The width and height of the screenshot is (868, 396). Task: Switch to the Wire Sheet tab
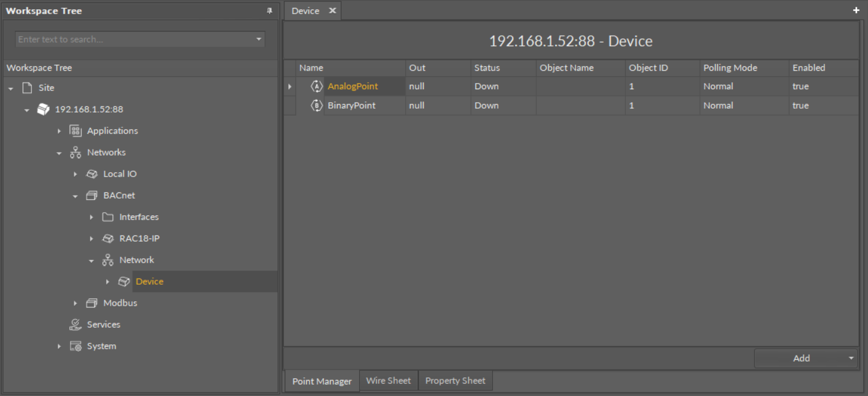point(388,380)
